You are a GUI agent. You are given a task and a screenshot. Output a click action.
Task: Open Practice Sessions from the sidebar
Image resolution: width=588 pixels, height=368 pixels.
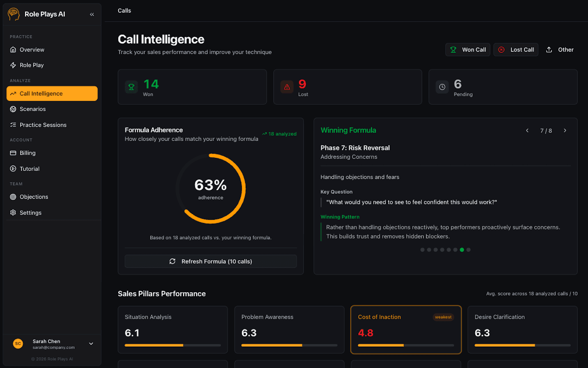click(43, 125)
